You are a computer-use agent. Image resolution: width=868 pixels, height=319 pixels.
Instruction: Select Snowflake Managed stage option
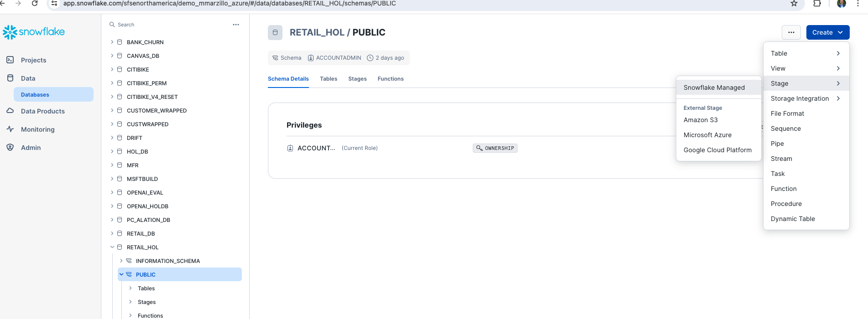click(x=714, y=87)
